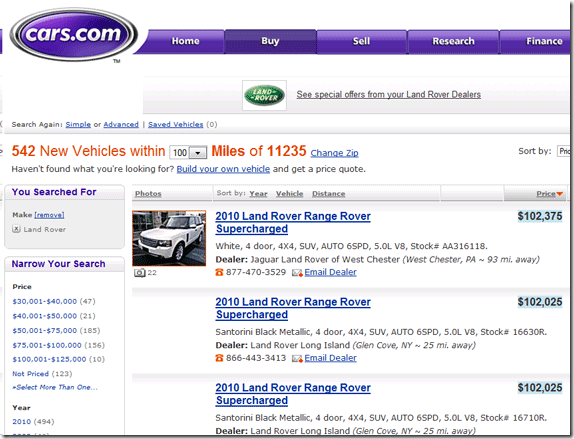Click the Change Zip link

tap(335, 153)
